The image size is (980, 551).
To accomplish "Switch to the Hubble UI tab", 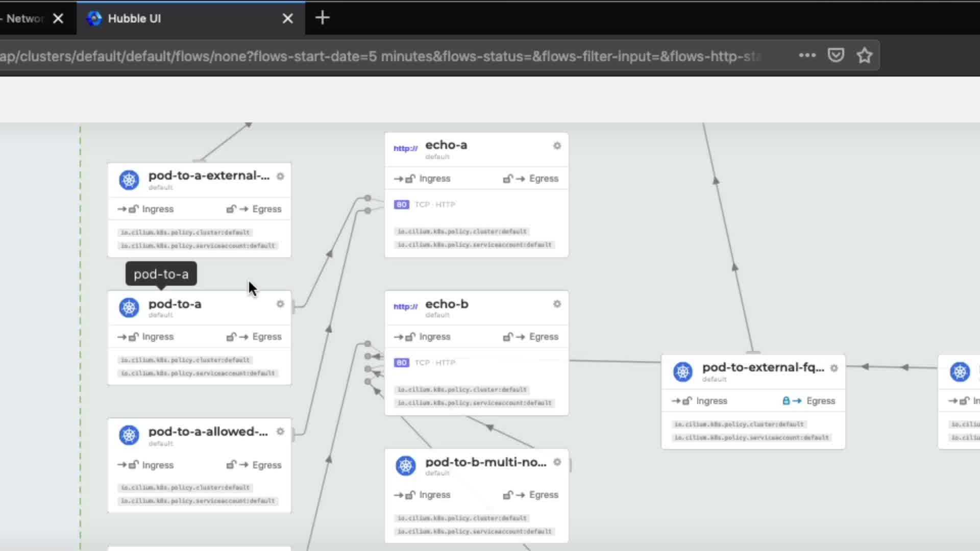I will pos(134,18).
